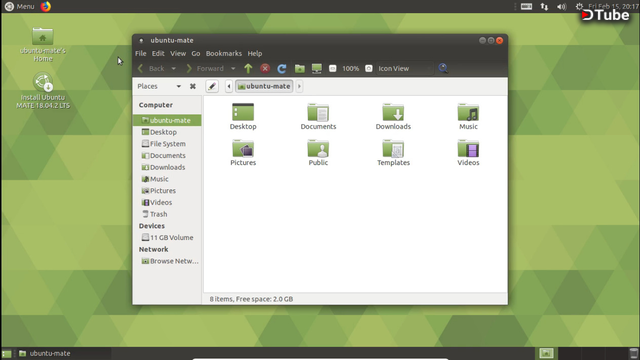Click the ubuntu-mate path bar button

click(x=264, y=86)
